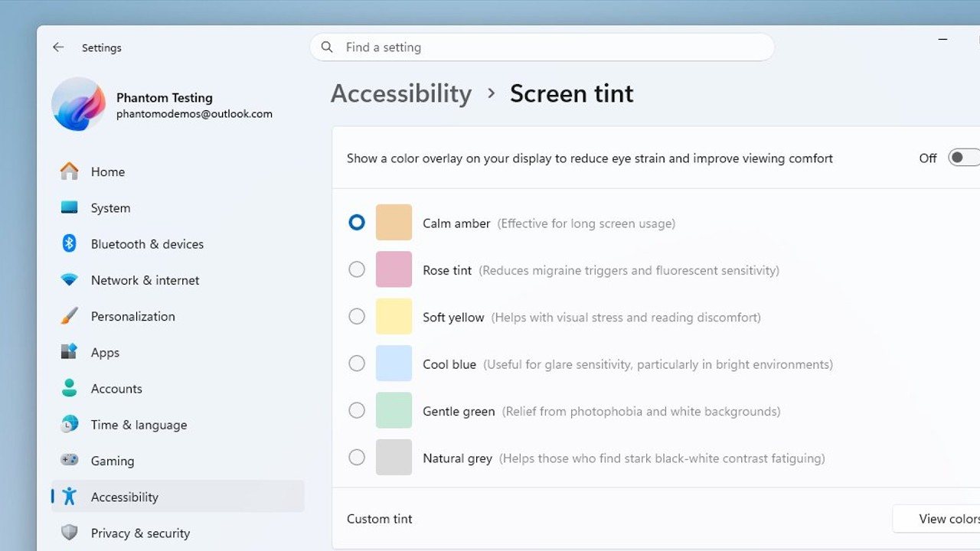
Task: Click the 'stark black-white contrast' description
Action: 662,458
